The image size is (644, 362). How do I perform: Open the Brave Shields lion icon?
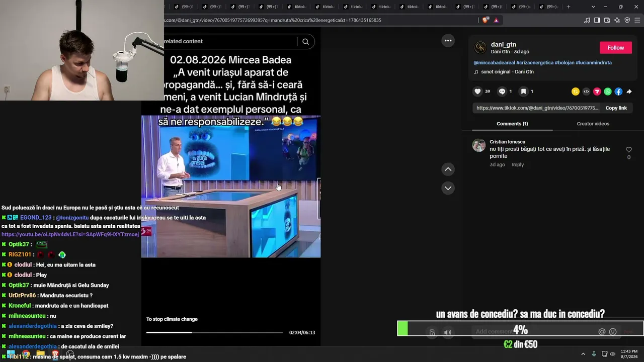point(485,20)
